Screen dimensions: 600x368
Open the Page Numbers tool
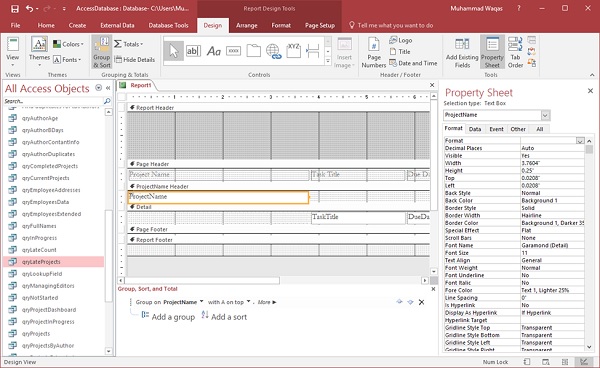tap(373, 53)
